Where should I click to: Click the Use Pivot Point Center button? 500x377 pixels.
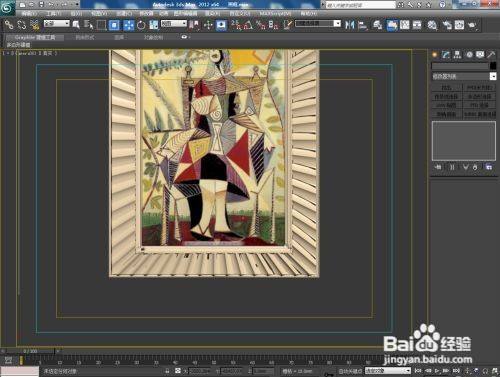tap(194, 25)
